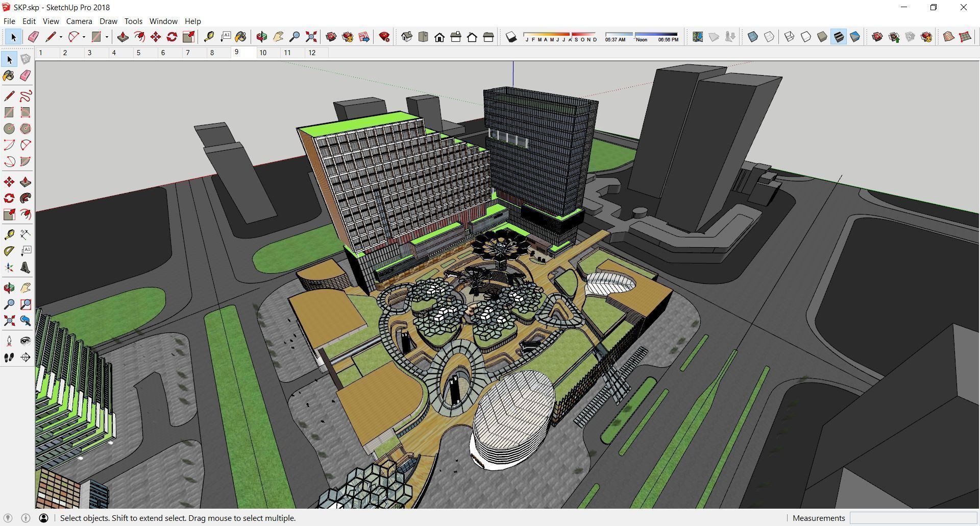Click the Measurements input box
The width and height of the screenshot is (980, 526).
(x=913, y=518)
